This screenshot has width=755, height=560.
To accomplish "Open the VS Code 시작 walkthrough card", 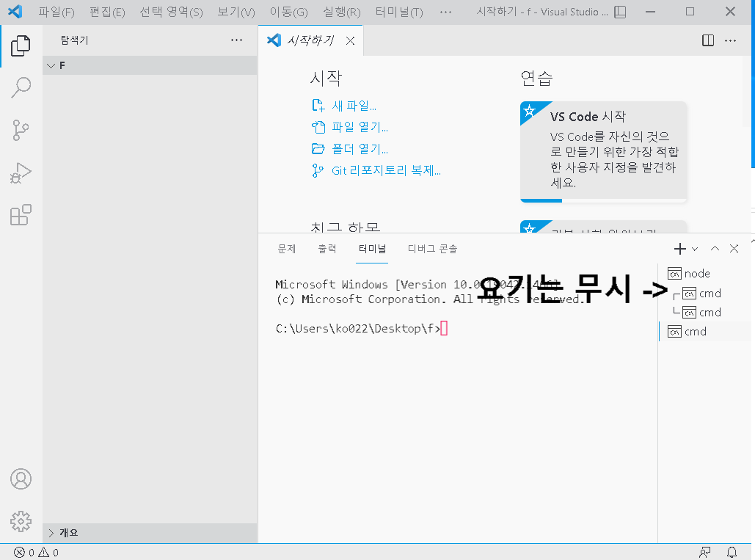I will click(x=603, y=152).
